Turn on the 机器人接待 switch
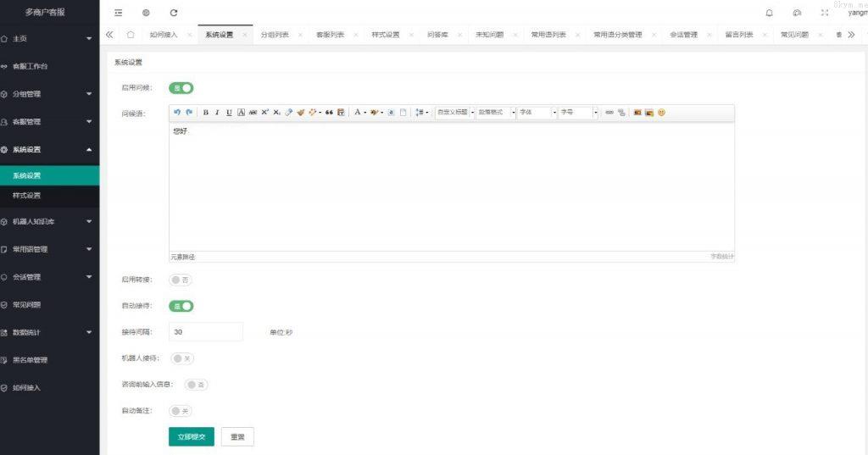This screenshot has height=455, width=868. tap(181, 358)
